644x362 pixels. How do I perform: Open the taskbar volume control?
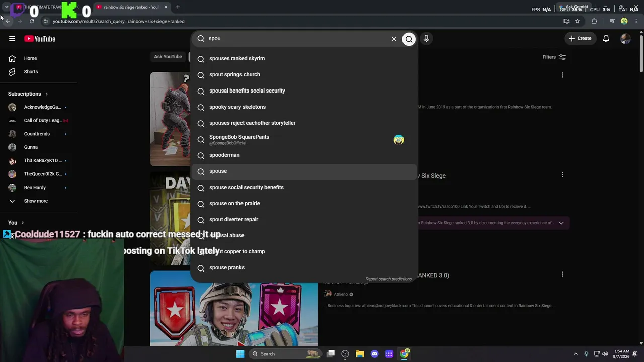(x=605, y=354)
